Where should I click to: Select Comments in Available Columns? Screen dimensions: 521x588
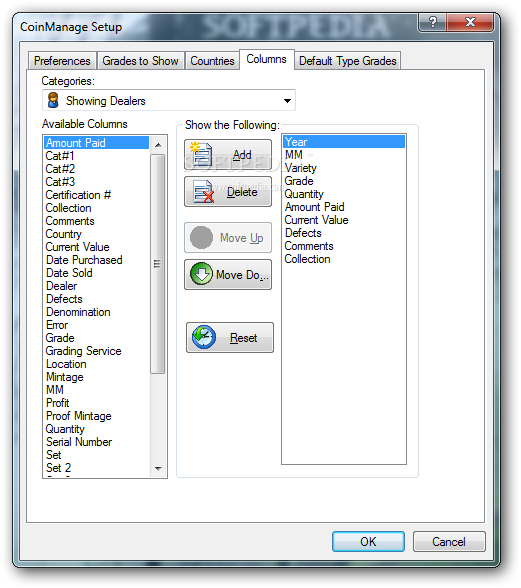coord(96,221)
